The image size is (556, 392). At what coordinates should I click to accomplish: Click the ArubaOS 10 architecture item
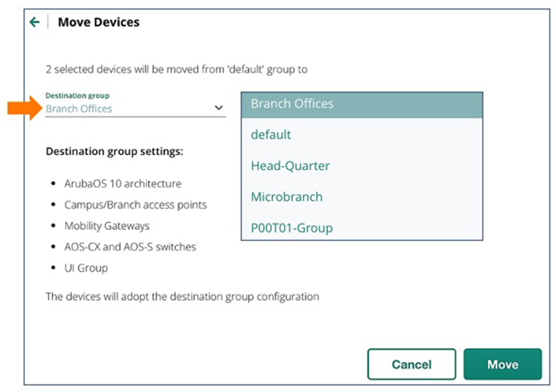pyautogui.click(x=123, y=184)
